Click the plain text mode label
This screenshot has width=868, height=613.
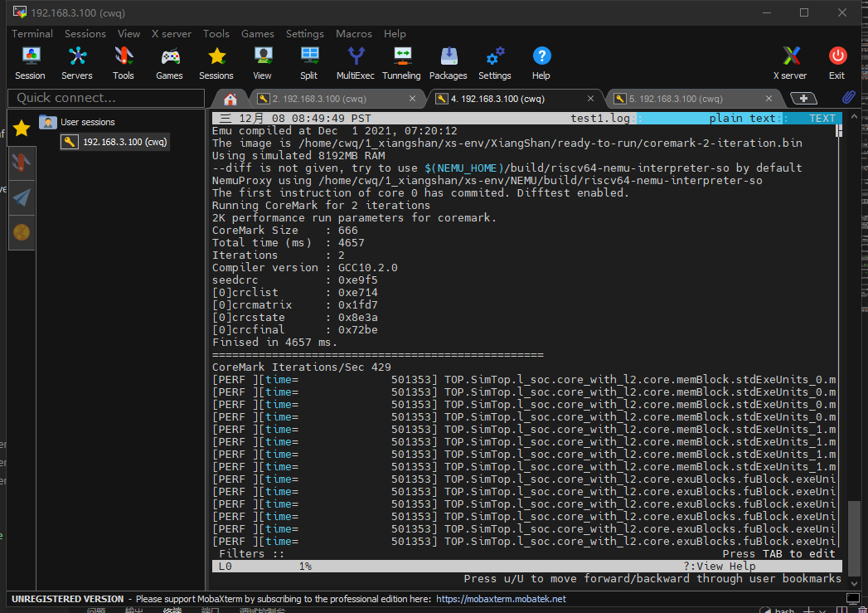pyautogui.click(x=742, y=118)
